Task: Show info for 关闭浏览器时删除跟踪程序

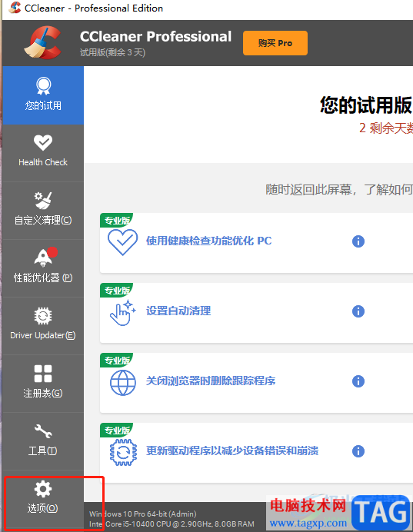Action: [358, 381]
